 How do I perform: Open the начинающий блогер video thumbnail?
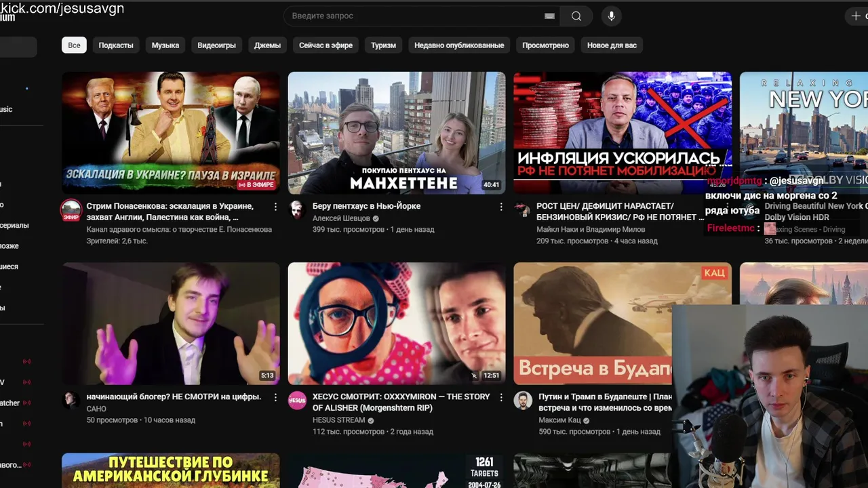click(x=171, y=323)
